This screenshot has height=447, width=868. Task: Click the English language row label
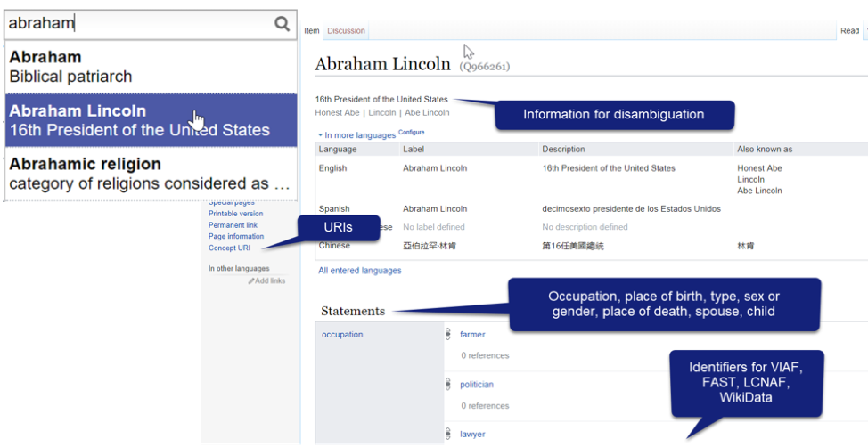tap(332, 168)
